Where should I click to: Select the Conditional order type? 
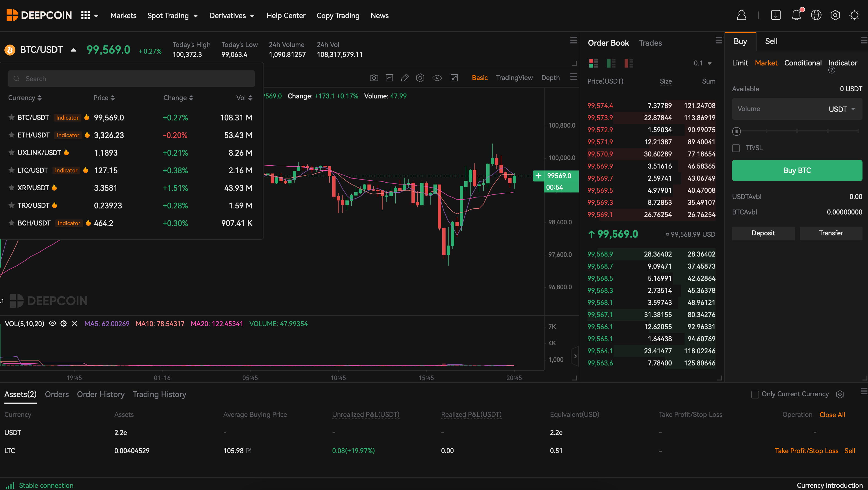pos(803,63)
